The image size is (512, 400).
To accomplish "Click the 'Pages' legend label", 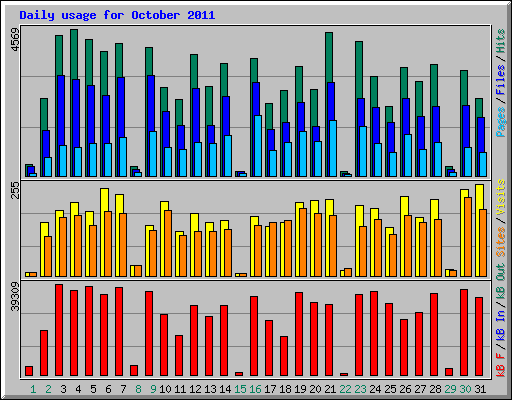I will point(501,122).
